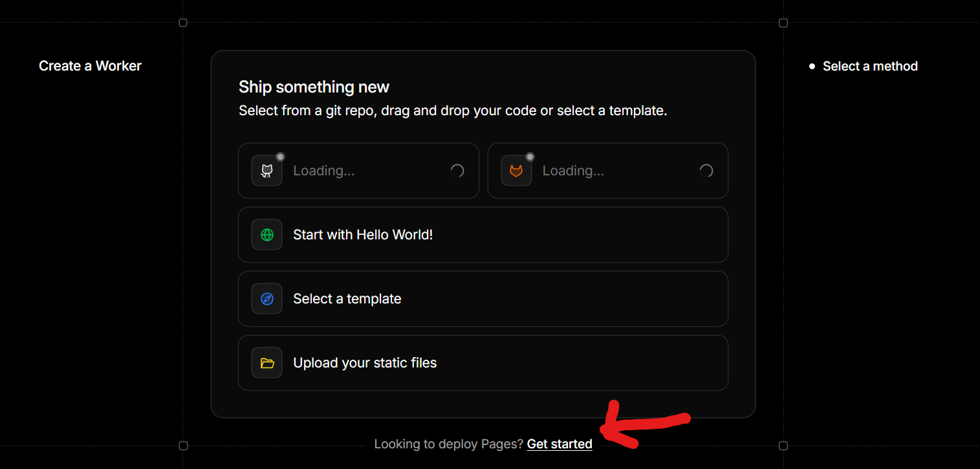980x469 pixels.
Task: Open the Select a template option
Action: coord(483,299)
